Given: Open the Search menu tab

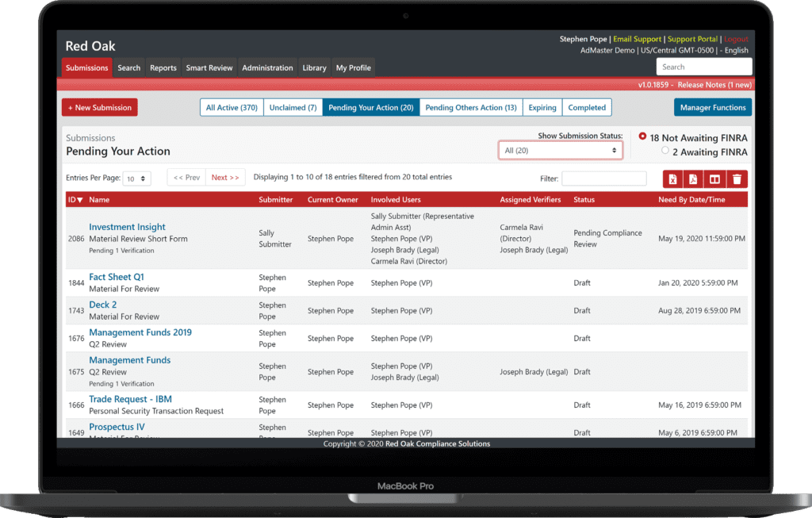Looking at the screenshot, I should (129, 68).
